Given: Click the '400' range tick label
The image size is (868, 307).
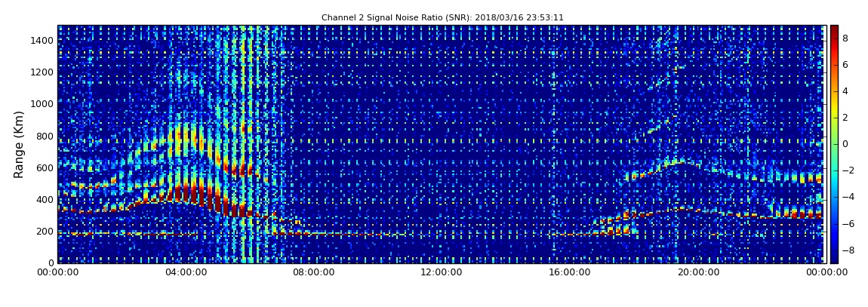Looking at the screenshot, I should coord(46,200).
